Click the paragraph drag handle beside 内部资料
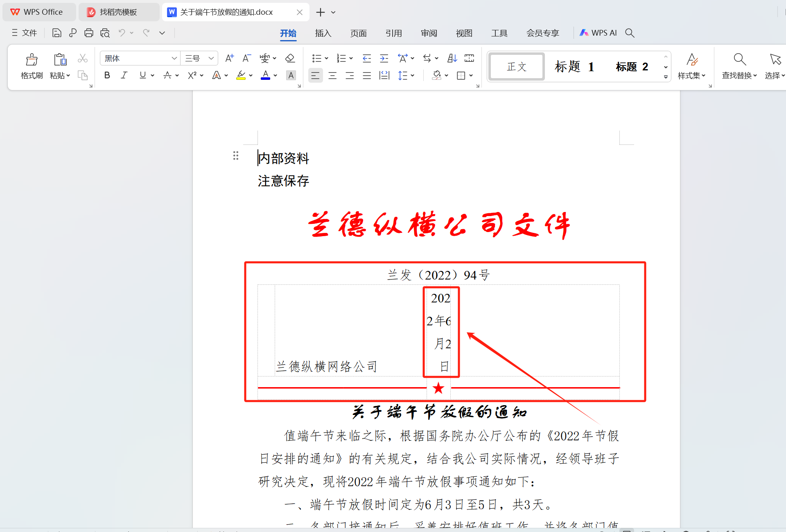 click(x=236, y=156)
